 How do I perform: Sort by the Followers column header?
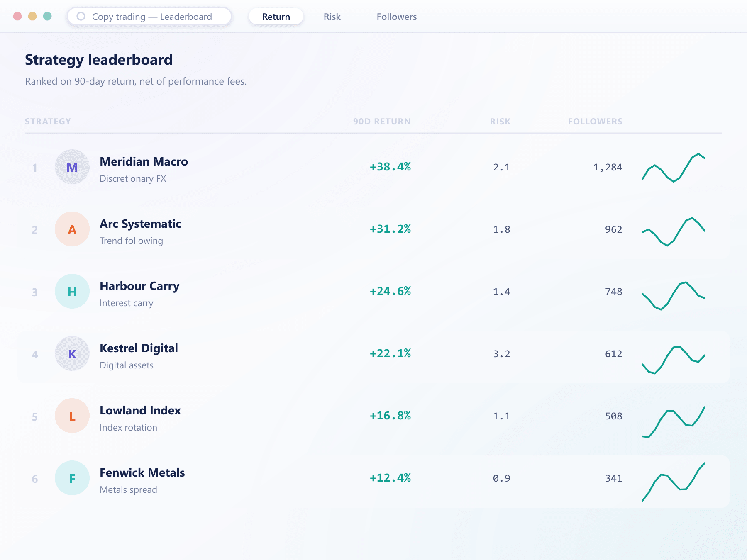[595, 122]
